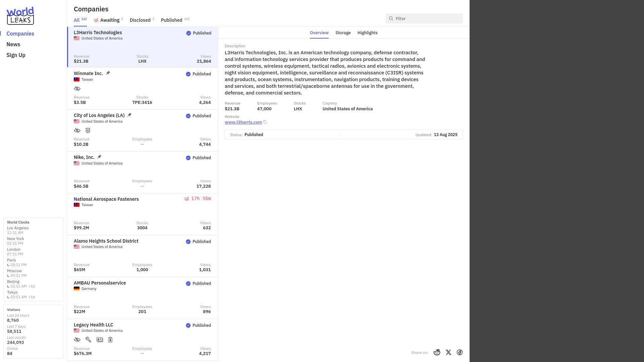Viewport: 644px width, 362px height.
Task: Click the Taiwan flag under Winmate Inc.
Action: tap(76, 79)
